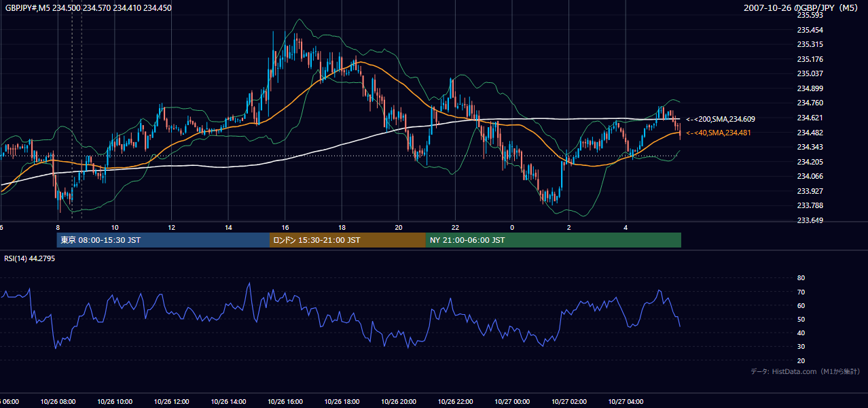Click the 10/26 14:00 date label
The width and height of the screenshot is (868, 408).
(x=228, y=402)
